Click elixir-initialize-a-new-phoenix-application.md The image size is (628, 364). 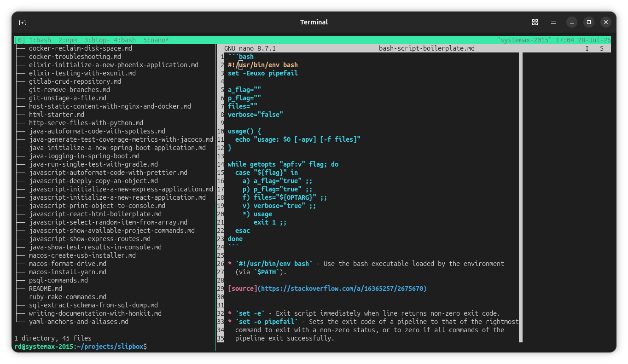click(114, 65)
